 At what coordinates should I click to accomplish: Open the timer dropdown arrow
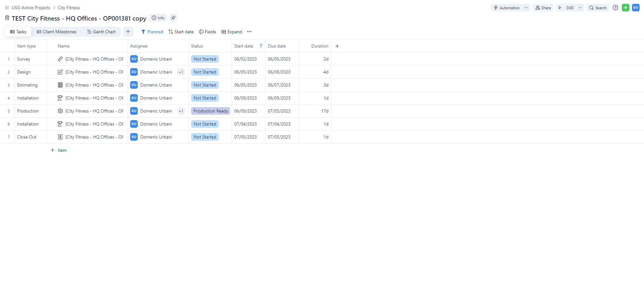click(x=580, y=8)
